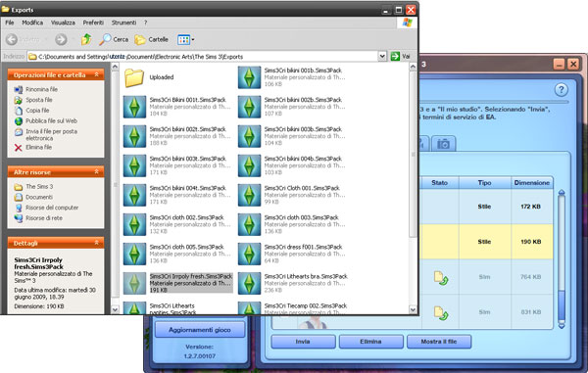Image resolution: width=588 pixels, height=373 pixels.
Task: Open the ? help menu
Action: pyautogui.click(x=145, y=23)
